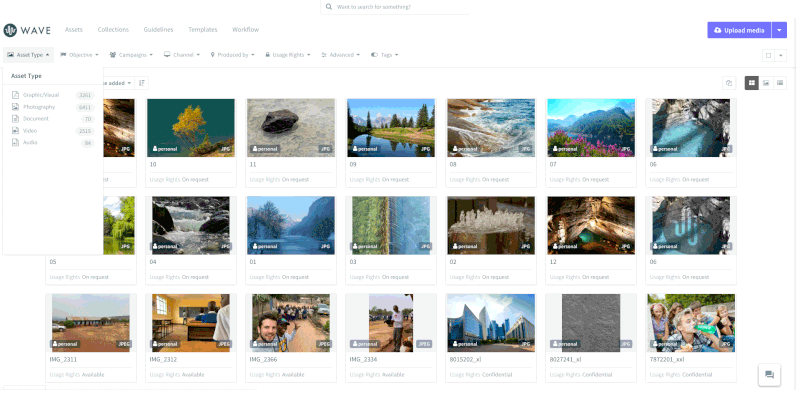
Task: Click the cloud icon on Upload media
Action: pyautogui.click(x=718, y=30)
